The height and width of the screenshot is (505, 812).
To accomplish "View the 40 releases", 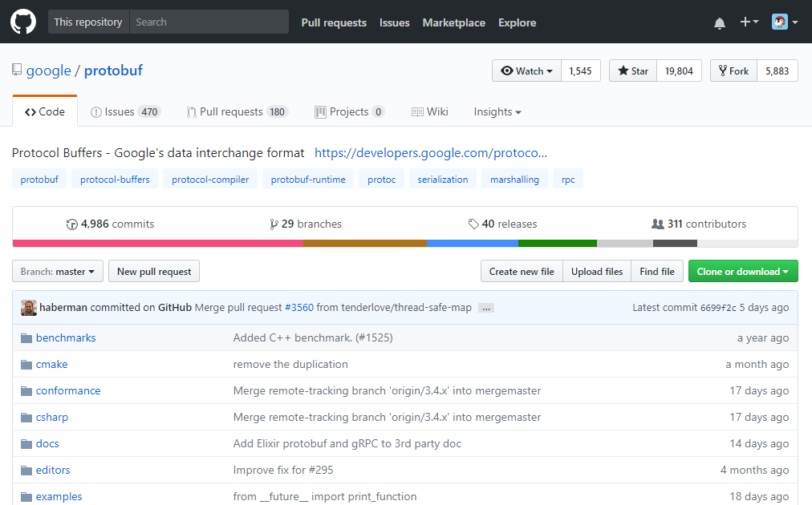I will coord(503,224).
